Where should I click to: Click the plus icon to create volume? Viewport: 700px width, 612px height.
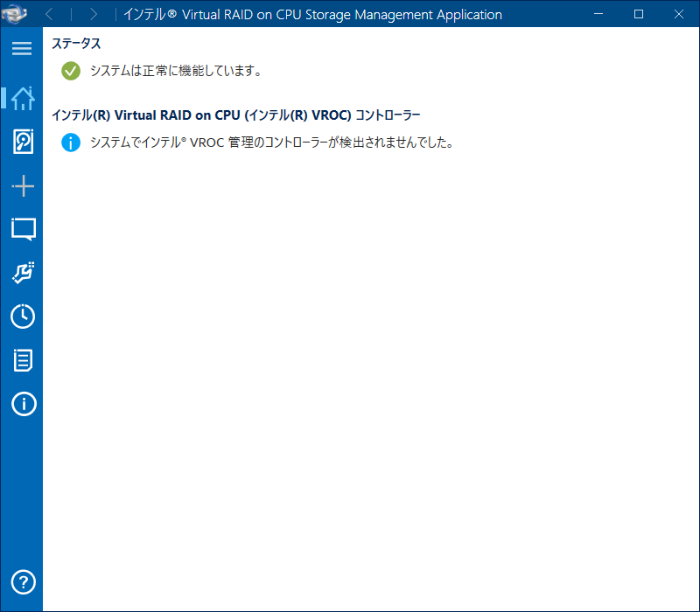pos(23,185)
